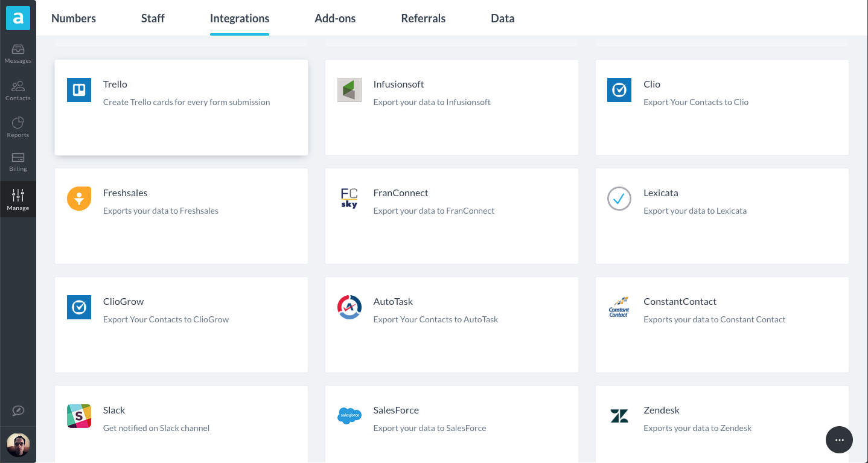Screen dimensions: 868x463
Task: Click the AutoTask logo icon
Action: pos(349,307)
